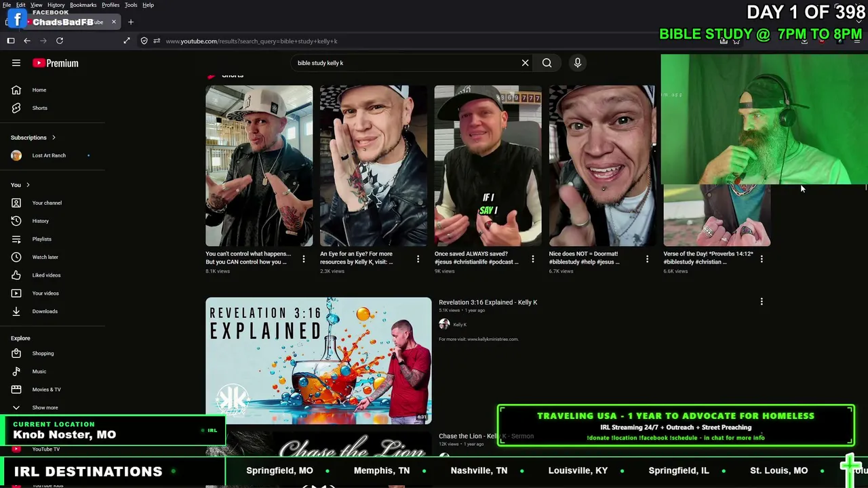Play the "You can't control what happens" short thumbnail

(x=259, y=166)
